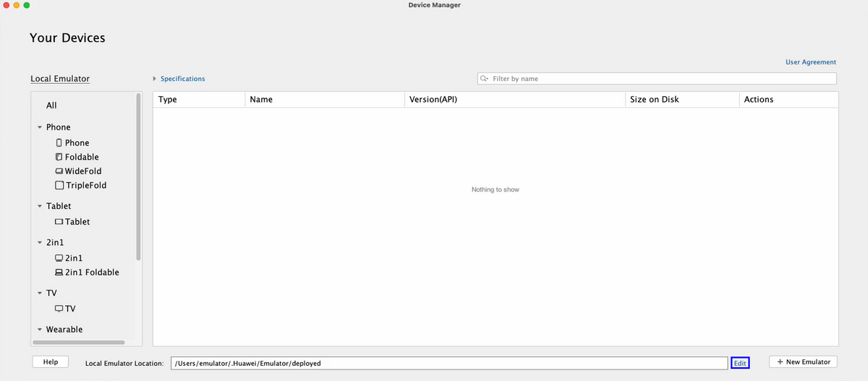Show All devices in sidebar

coord(51,106)
